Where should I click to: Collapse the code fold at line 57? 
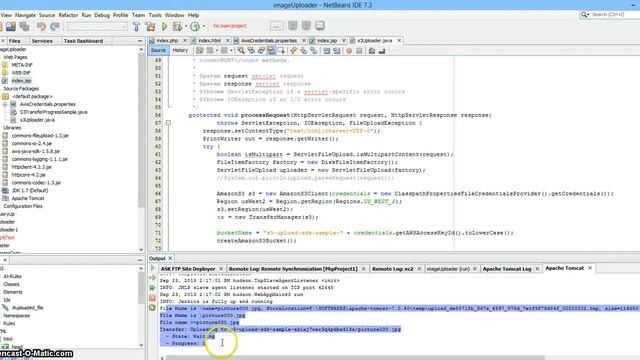(x=168, y=123)
